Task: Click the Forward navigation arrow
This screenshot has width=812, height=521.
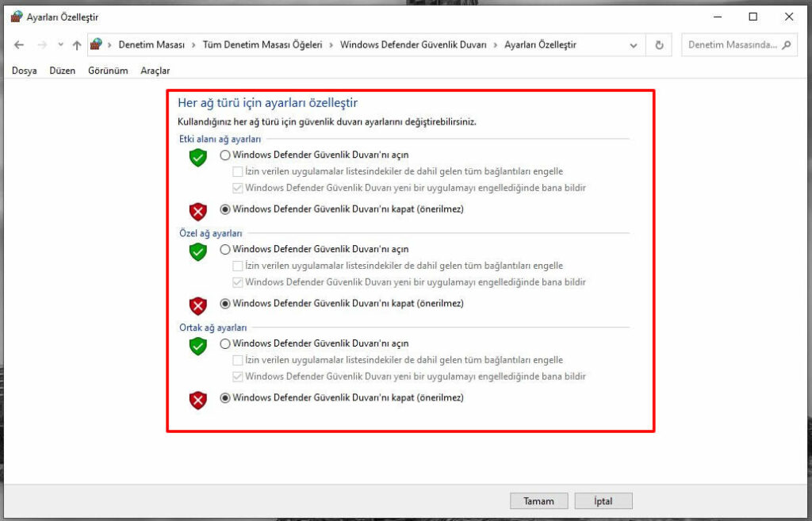Action: click(42, 45)
